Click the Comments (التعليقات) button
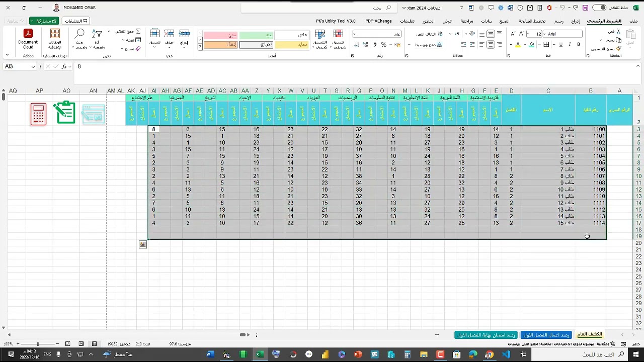 click(x=75, y=21)
